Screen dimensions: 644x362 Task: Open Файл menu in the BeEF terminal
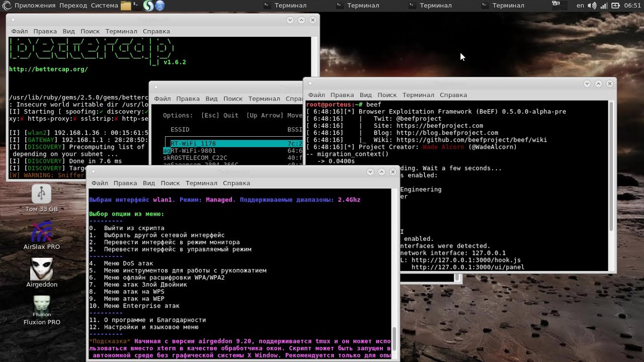tap(316, 95)
